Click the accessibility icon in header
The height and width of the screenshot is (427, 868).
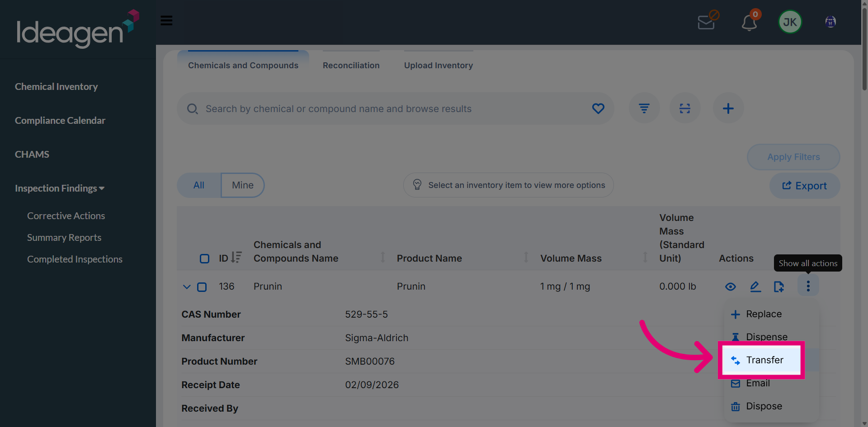pos(830,22)
